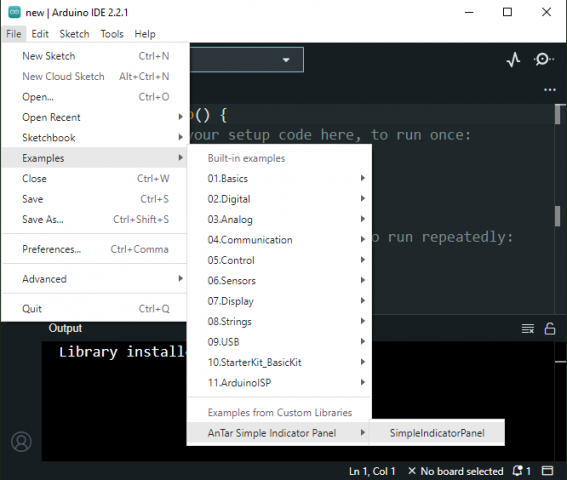Expand the 01.Basics examples submenu
The width and height of the screenshot is (567, 480).
click(280, 178)
